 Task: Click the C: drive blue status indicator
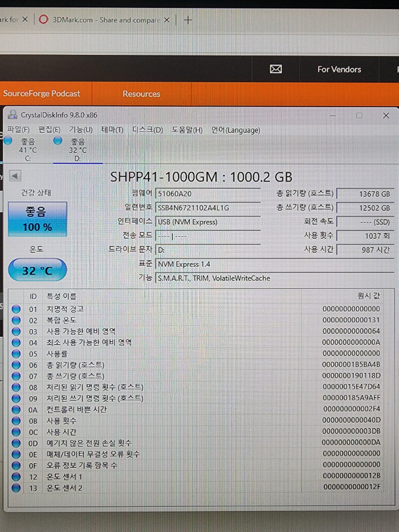pyautogui.click(x=8, y=140)
